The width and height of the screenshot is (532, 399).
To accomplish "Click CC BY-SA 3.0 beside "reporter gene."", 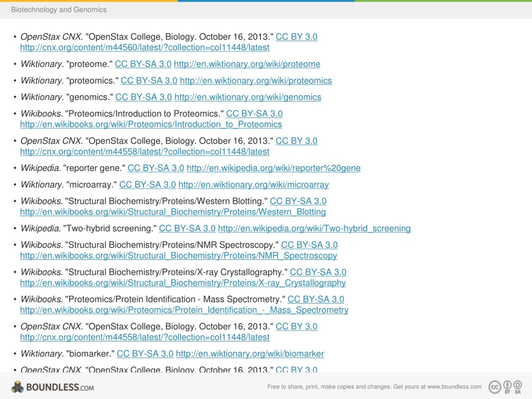I will tap(156, 168).
